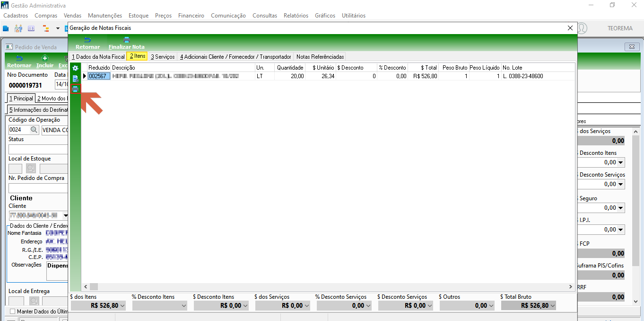Click right arrow of items grid horizontal scrollbar
The height and width of the screenshot is (321, 644).
pyautogui.click(x=571, y=286)
